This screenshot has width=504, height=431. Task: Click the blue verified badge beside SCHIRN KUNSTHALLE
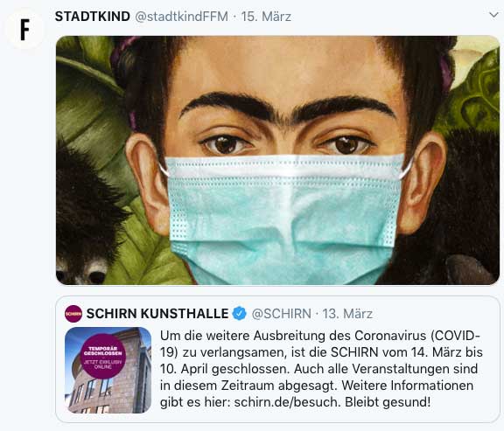point(240,314)
